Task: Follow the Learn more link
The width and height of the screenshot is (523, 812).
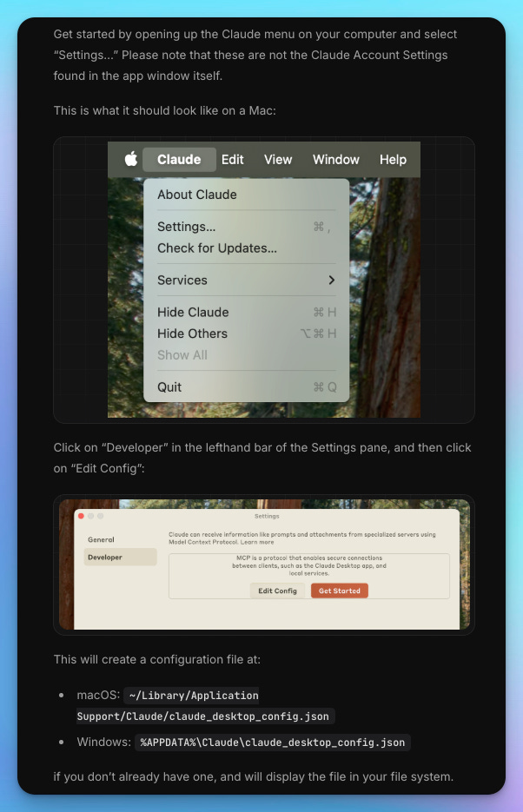Action: [257, 542]
